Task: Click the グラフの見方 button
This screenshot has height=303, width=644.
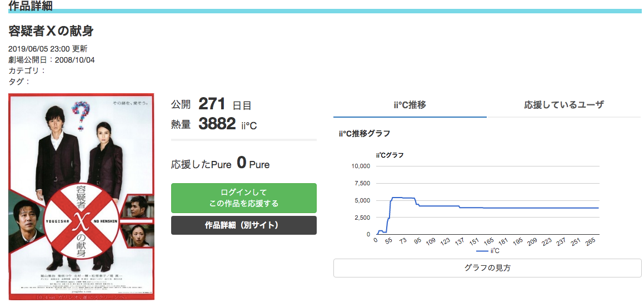Action: [487, 268]
